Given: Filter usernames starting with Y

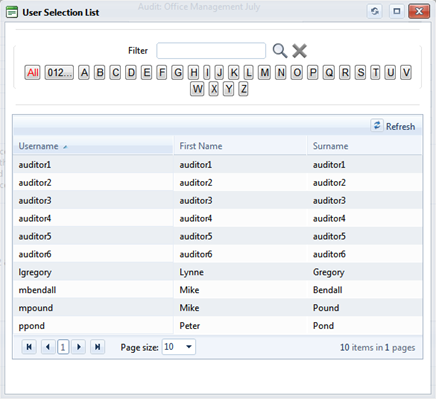Looking at the screenshot, I should [228, 89].
